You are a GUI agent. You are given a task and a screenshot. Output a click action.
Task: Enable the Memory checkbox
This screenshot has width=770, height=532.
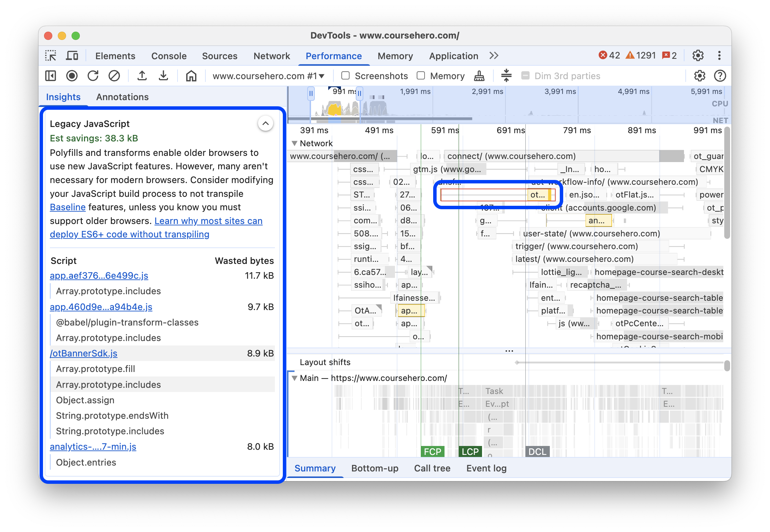tap(420, 76)
